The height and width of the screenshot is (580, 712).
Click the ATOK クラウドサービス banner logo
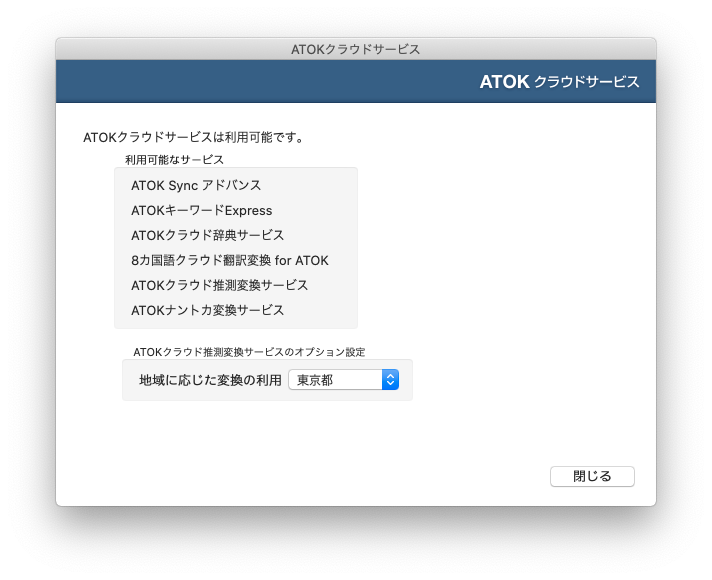559,82
